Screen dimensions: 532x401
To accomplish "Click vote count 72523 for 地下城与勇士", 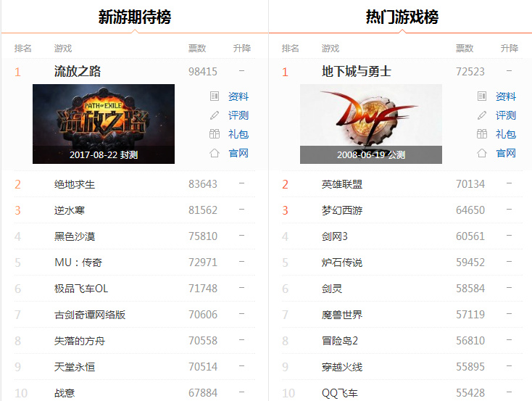I will [470, 72].
